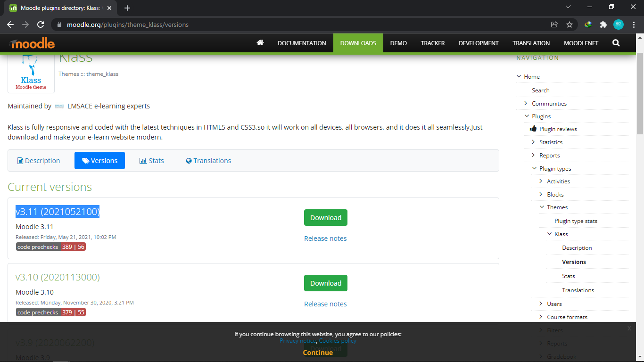Collapse the Klass navigation node
The image size is (644, 362).
pos(549,234)
